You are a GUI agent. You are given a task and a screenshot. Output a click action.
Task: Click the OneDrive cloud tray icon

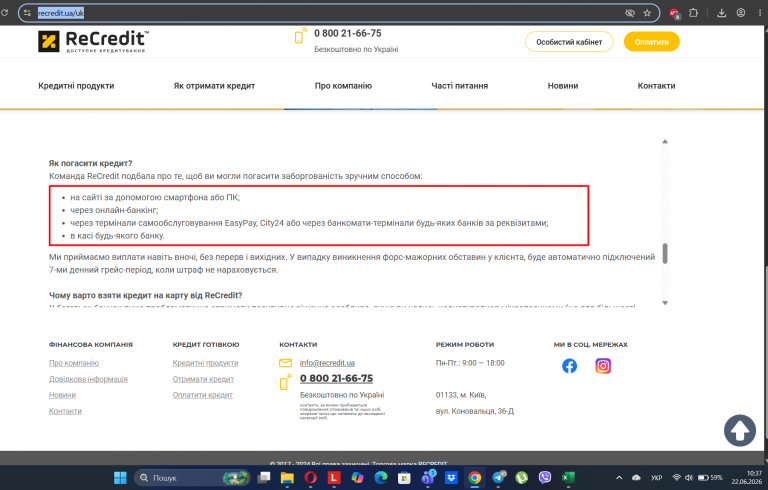pyautogui.click(x=636, y=478)
